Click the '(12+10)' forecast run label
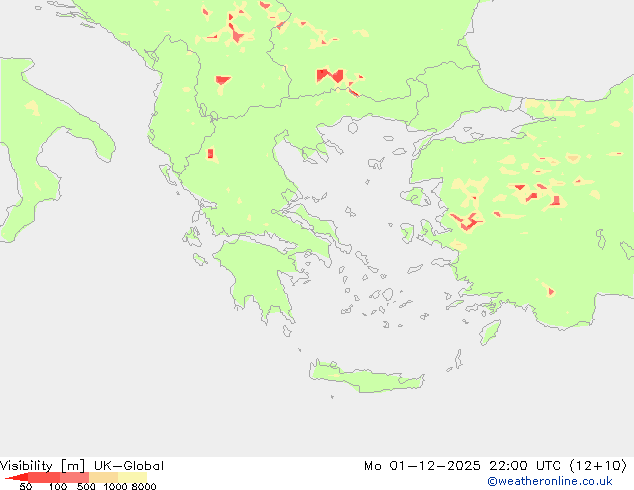634x490 pixels. pos(598,466)
